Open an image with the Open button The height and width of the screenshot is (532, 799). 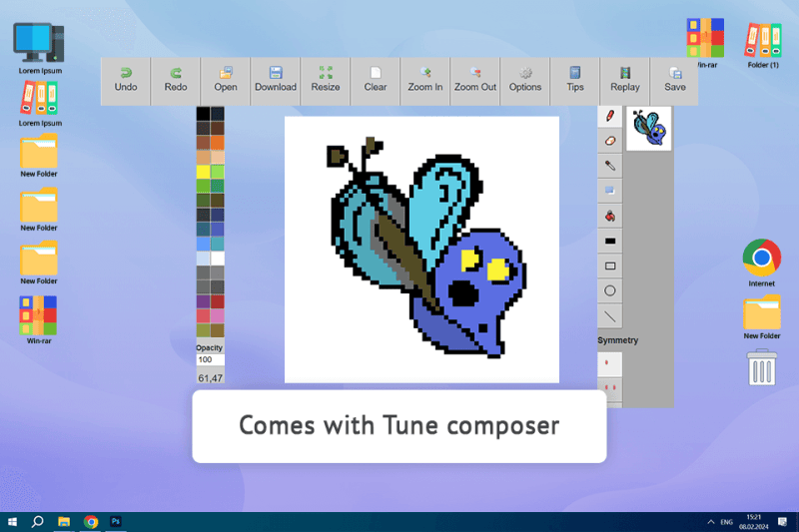[x=226, y=81]
